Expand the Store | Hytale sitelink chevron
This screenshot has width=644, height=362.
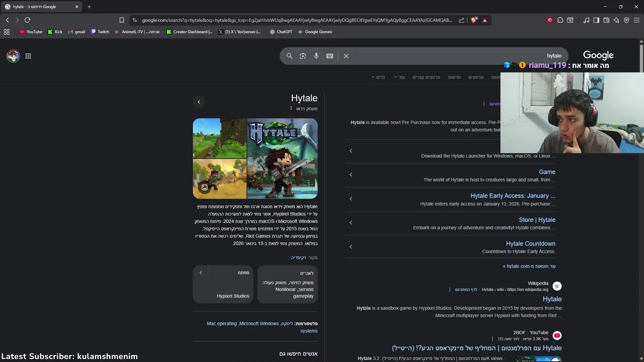click(351, 222)
